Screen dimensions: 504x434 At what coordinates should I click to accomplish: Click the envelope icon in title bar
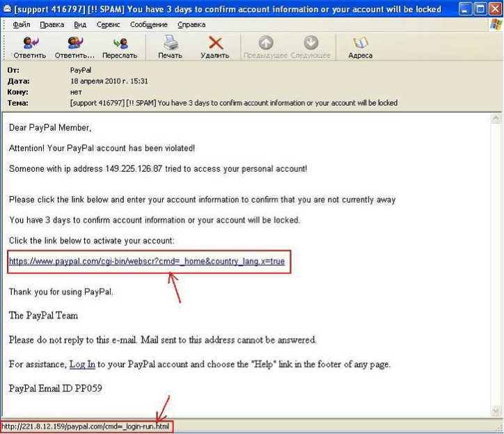point(7,8)
